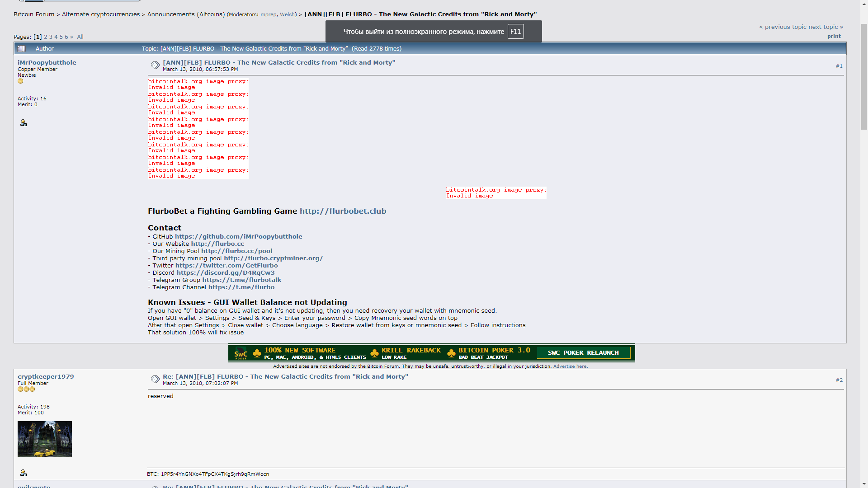Click the first post date March 13, 06:57:53 PM
The height and width of the screenshot is (488, 868).
pos(200,70)
